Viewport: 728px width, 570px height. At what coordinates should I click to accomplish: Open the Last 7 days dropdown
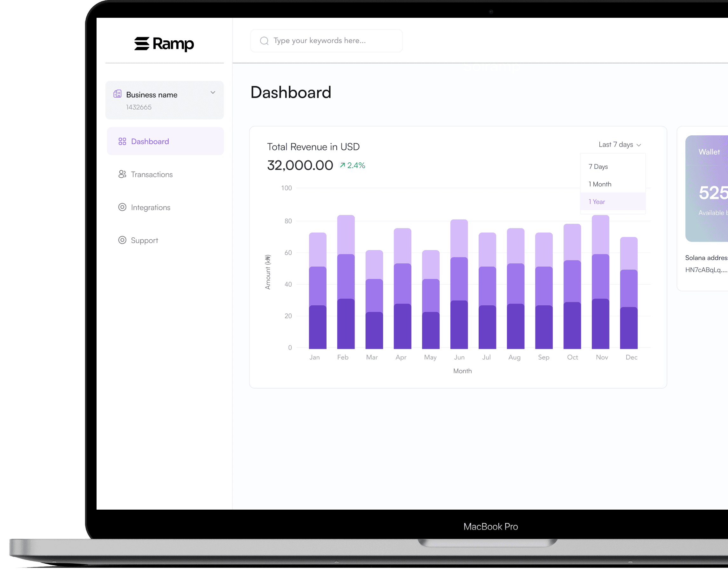coord(620,145)
